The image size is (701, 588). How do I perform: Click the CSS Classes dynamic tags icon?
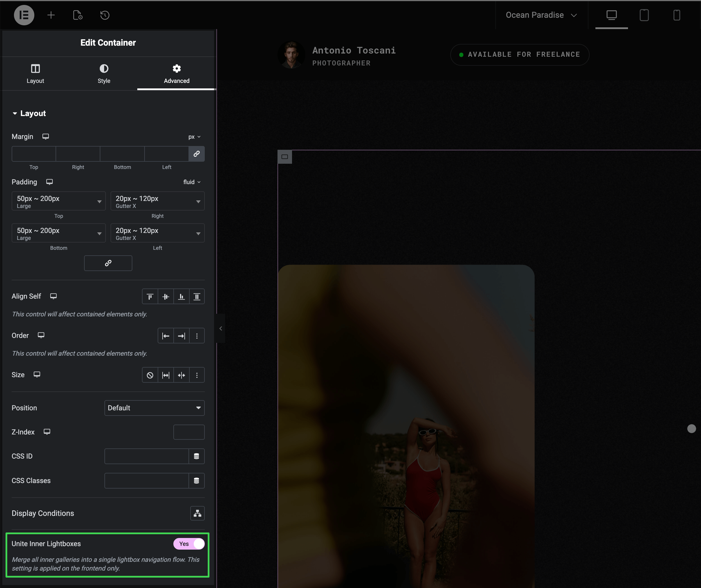197,480
